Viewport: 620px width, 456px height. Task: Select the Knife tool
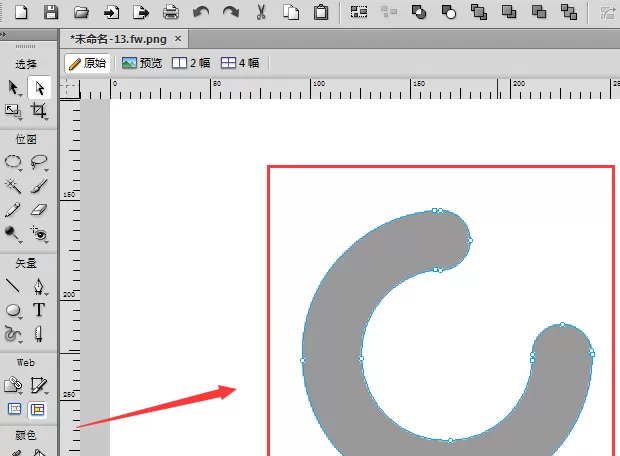tap(38, 334)
